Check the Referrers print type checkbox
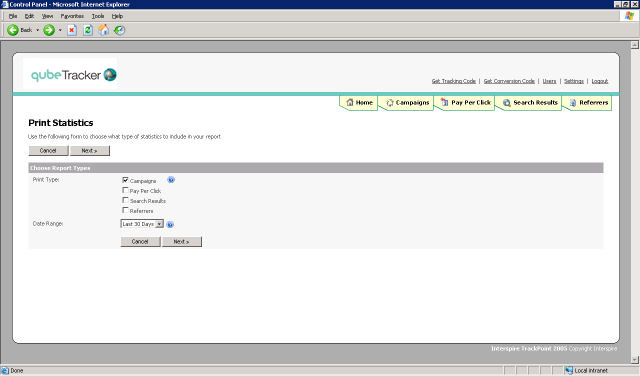The height and width of the screenshot is (377, 640). point(125,210)
